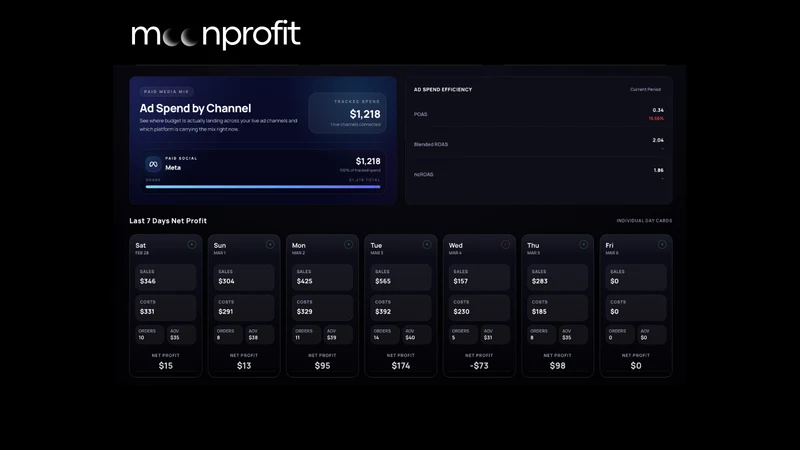This screenshot has height=450, width=800.
Task: Click Tuesday AOV box showing $40
Action: point(417,334)
